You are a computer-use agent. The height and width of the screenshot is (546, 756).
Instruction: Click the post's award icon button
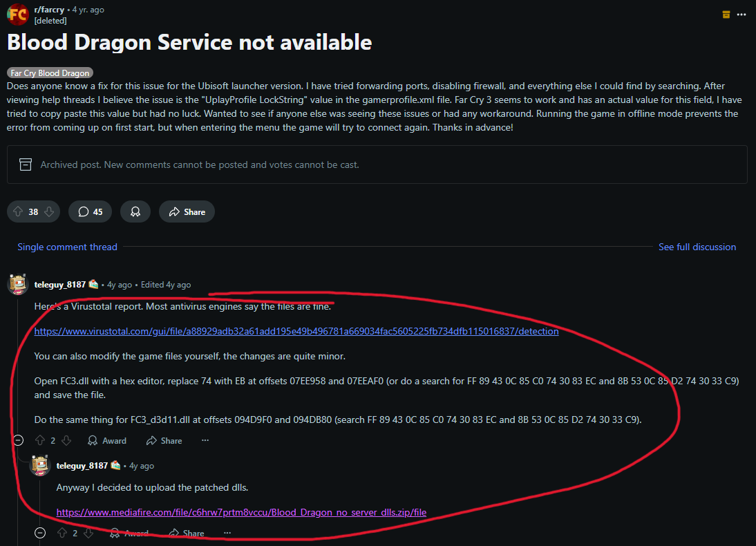pyautogui.click(x=135, y=211)
